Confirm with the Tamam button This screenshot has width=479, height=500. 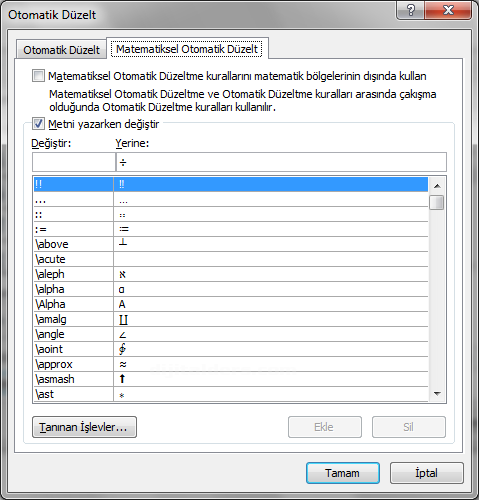(x=343, y=473)
